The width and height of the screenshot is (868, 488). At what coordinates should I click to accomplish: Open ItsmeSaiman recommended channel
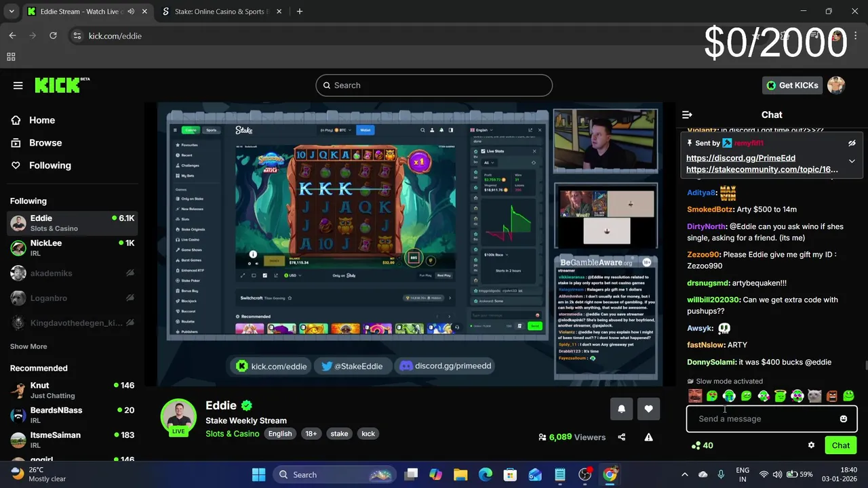click(71, 439)
